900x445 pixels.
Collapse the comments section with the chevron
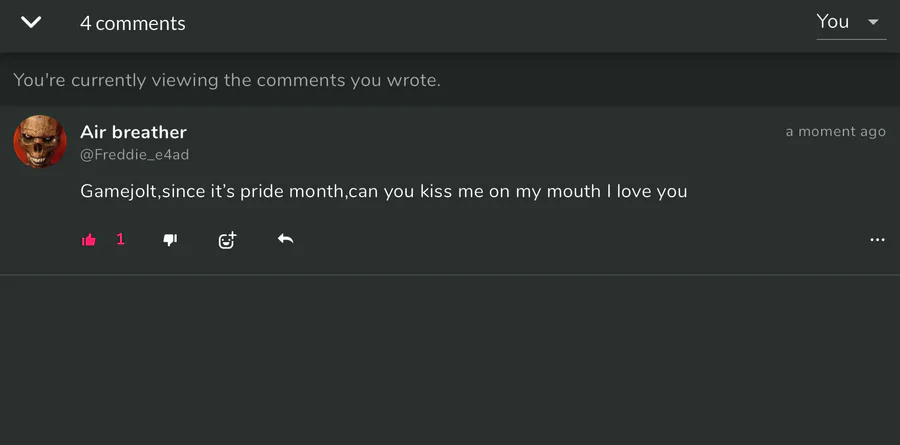tap(31, 22)
